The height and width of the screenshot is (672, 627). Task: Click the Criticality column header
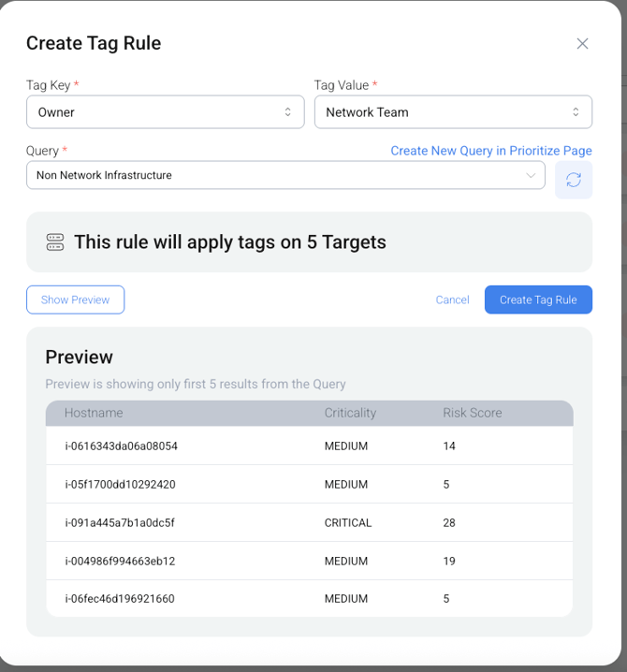pos(350,413)
